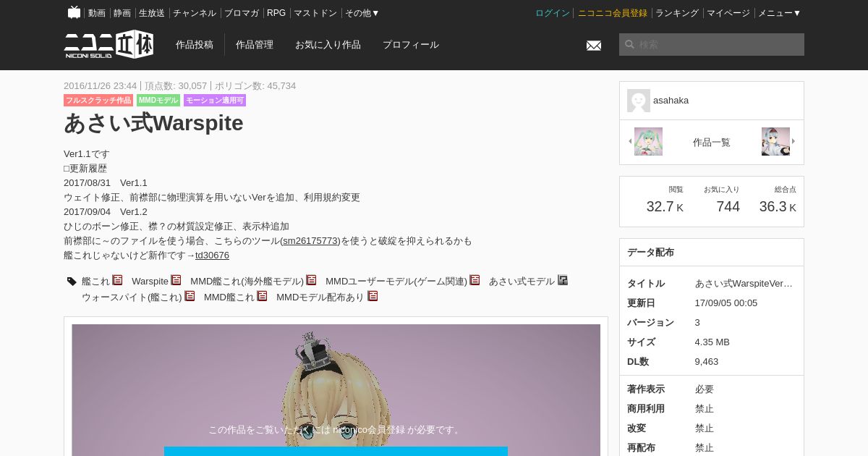
Task: Open ランキング link
Action: pyautogui.click(x=677, y=13)
